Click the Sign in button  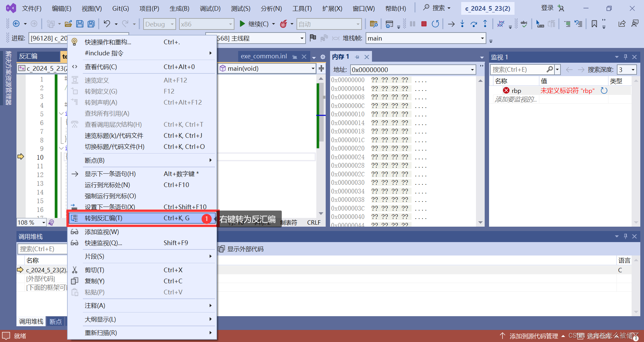[547, 8]
